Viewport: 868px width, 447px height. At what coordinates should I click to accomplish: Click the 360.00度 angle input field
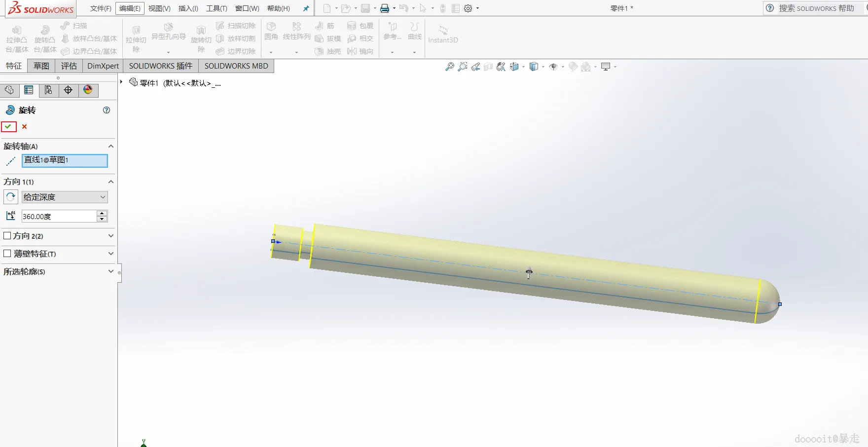[59, 216]
